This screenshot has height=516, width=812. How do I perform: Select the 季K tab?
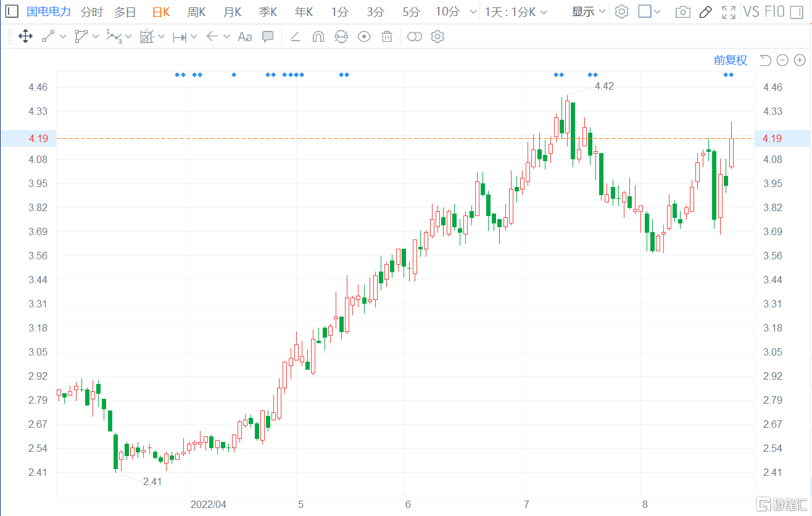268,12
